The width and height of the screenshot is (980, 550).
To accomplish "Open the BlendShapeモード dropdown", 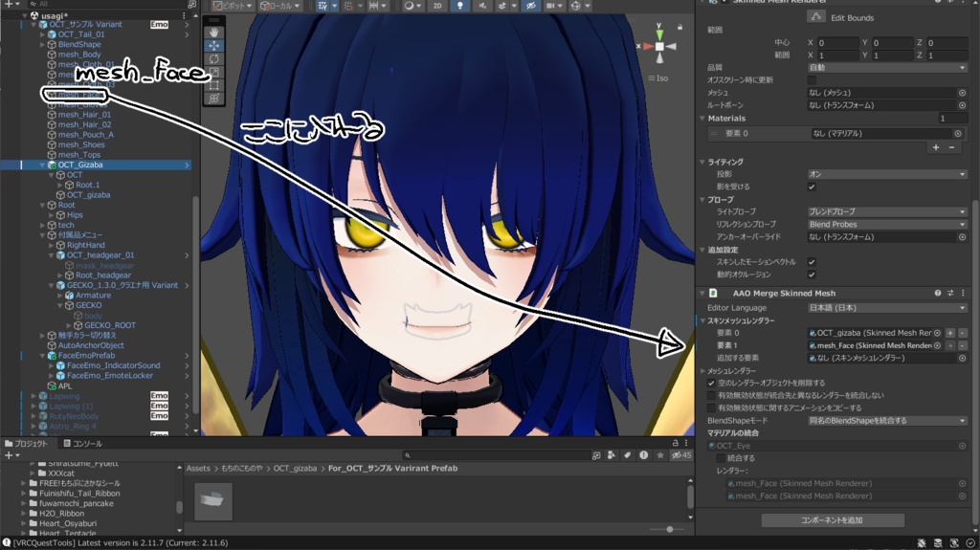I will pos(887,421).
